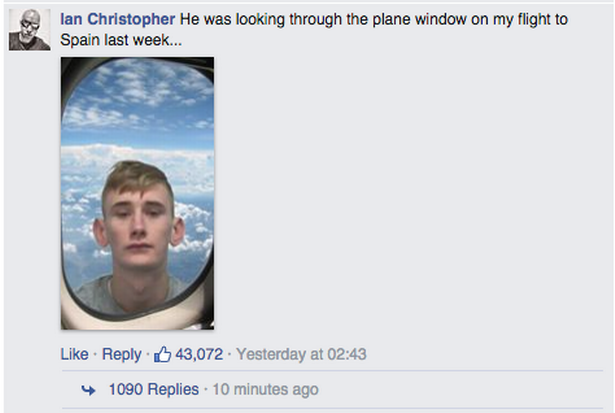Expand the 1090 Replies thread

(153, 389)
